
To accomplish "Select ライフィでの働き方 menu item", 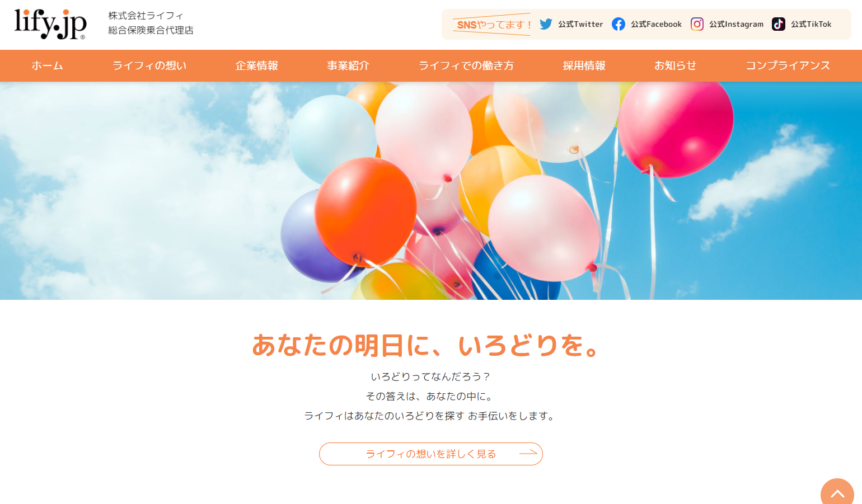I will coord(466,65).
